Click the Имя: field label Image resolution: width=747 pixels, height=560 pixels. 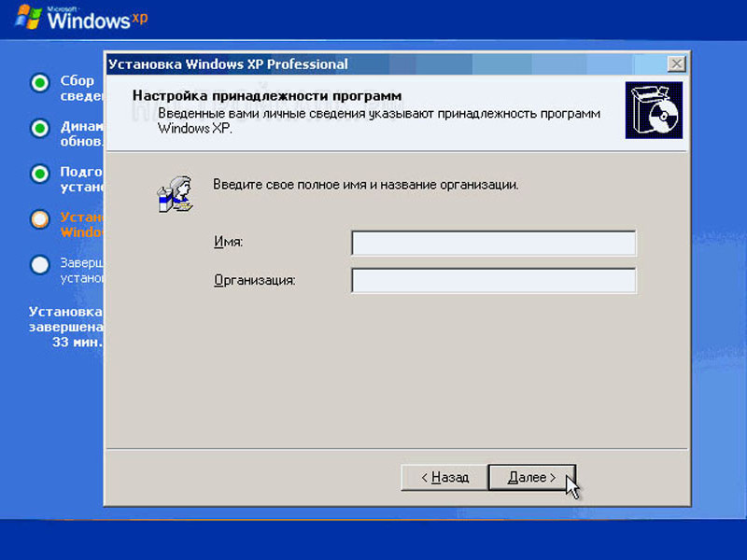click(x=228, y=242)
